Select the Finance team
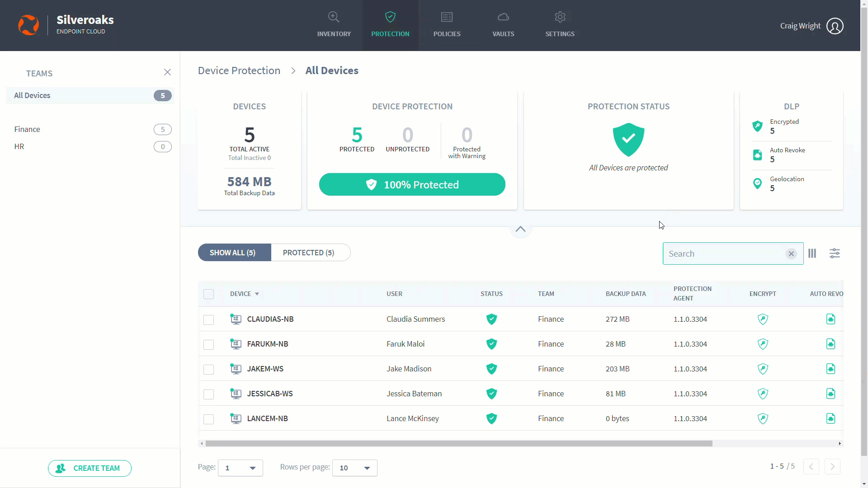 point(90,129)
